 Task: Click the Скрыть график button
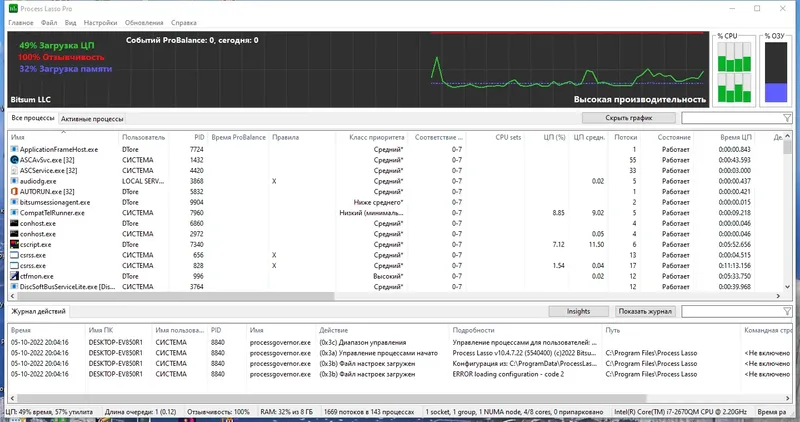[x=629, y=118]
